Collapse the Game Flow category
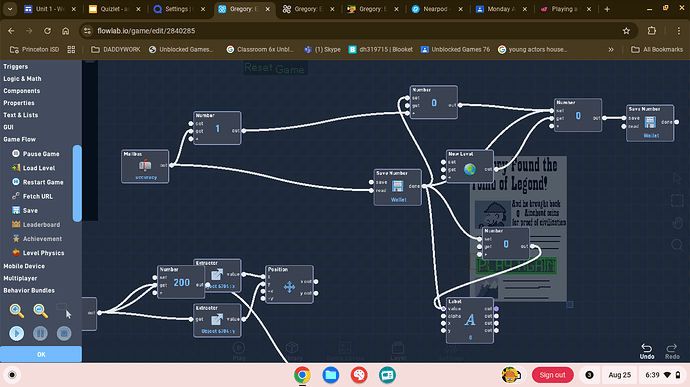The height and width of the screenshot is (387, 690). [x=20, y=139]
